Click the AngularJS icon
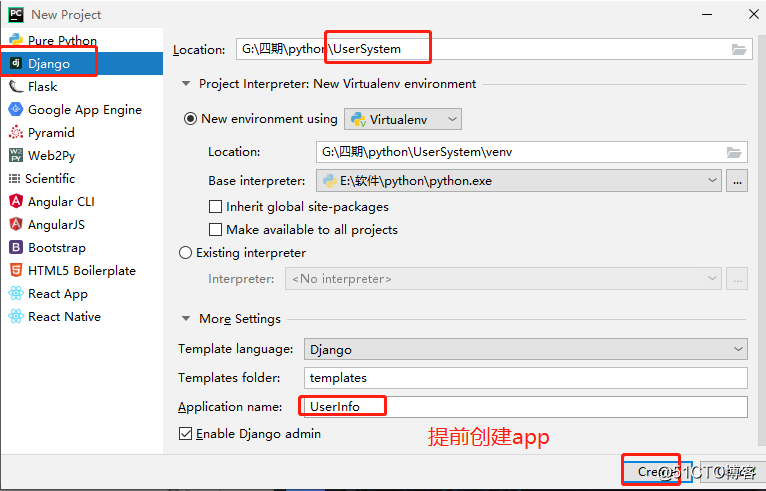Image resolution: width=766 pixels, height=491 pixels. (16, 224)
